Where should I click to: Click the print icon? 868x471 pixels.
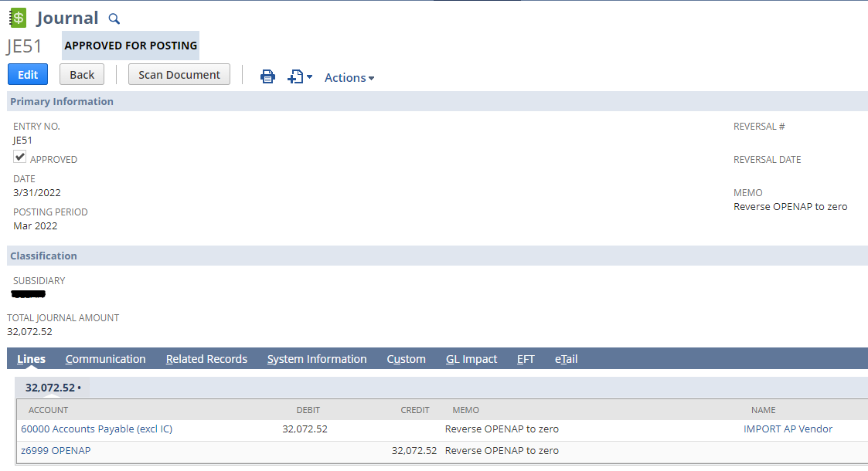(267, 76)
